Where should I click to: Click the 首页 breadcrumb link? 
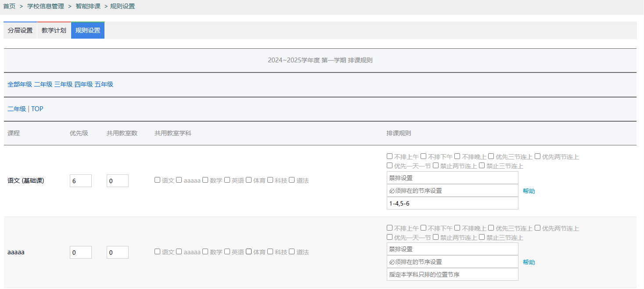[9, 6]
